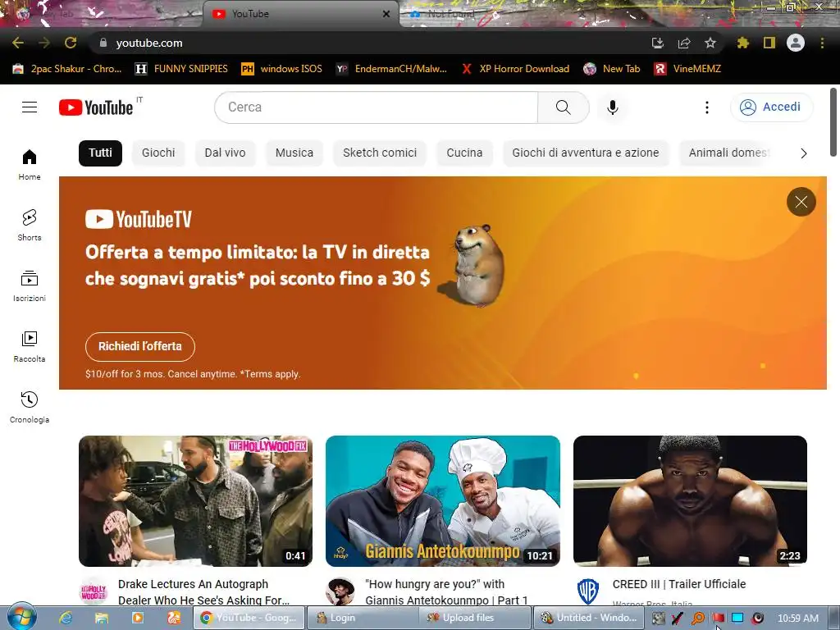The height and width of the screenshot is (630, 840).
Task: Open the Warner Bros channel avatar
Action: 587,591
